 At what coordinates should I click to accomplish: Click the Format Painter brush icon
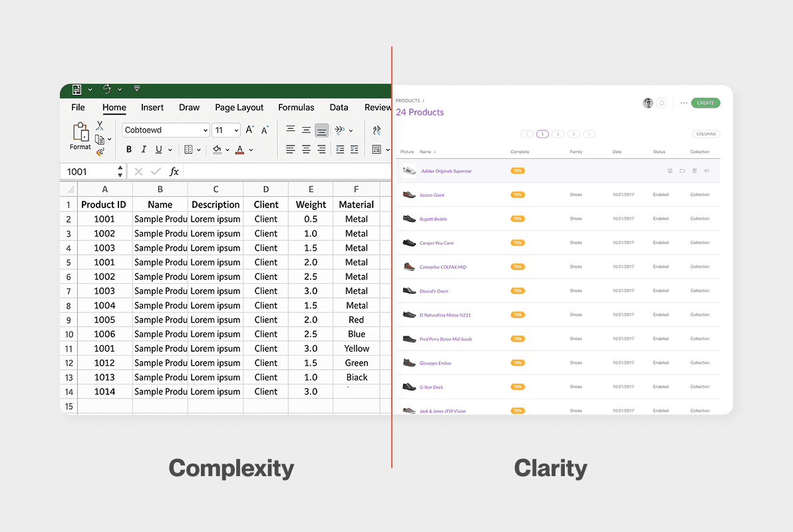coord(100,151)
